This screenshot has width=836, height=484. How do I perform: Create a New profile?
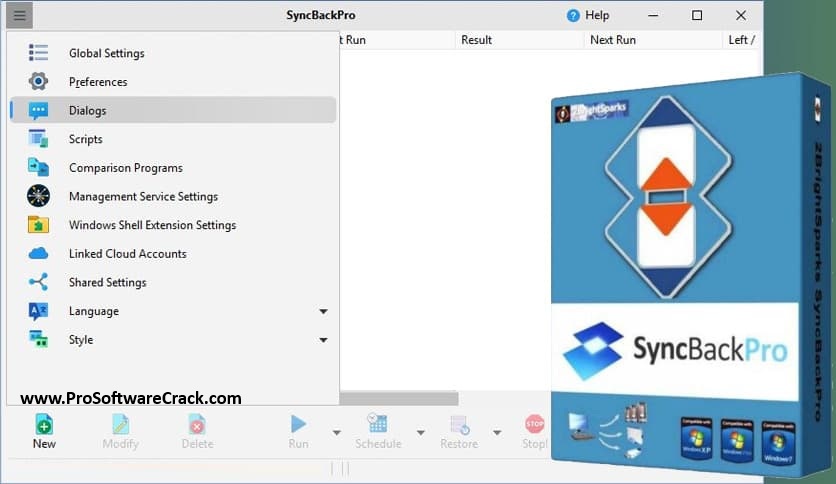[x=44, y=432]
